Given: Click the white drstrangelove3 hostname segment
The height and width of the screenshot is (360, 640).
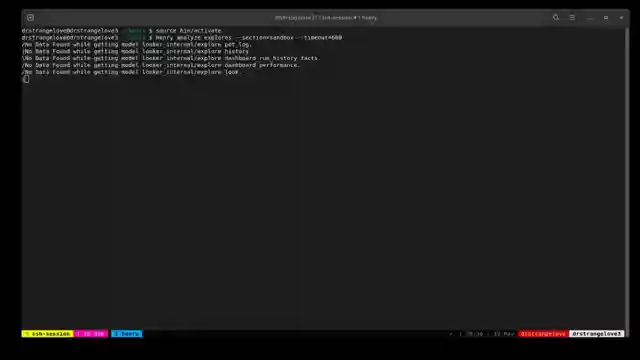Looking at the screenshot, I should click(x=596, y=334).
